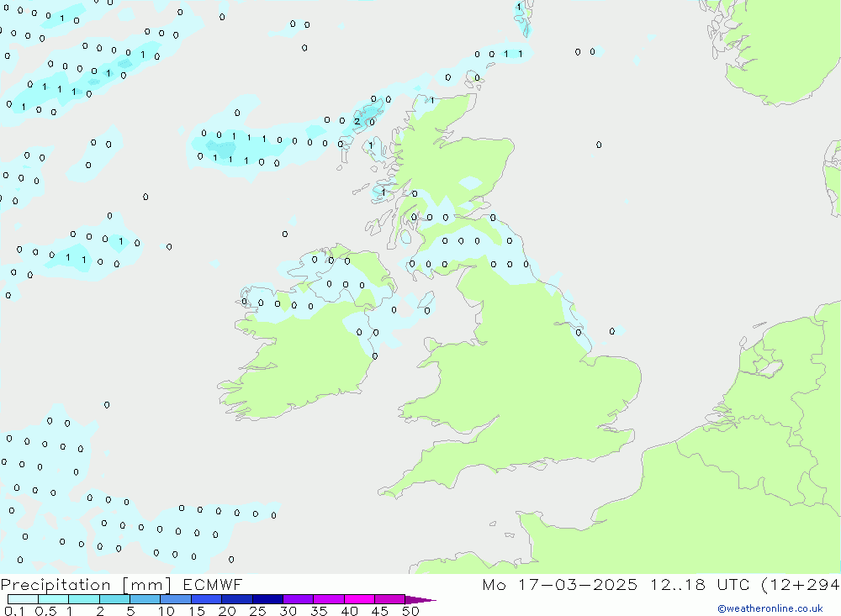This screenshot has width=841, height=616.
Task: Select the 25–30 mm navy legend segment
Action: tap(267, 599)
